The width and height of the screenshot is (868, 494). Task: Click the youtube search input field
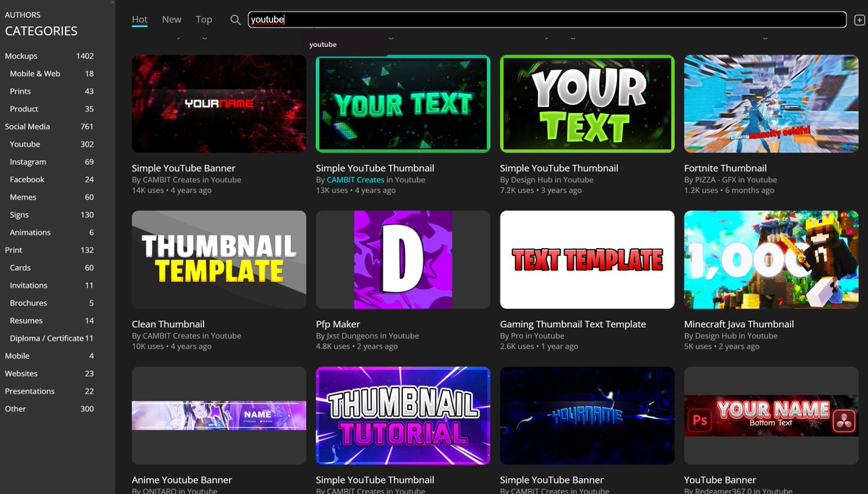click(x=547, y=20)
